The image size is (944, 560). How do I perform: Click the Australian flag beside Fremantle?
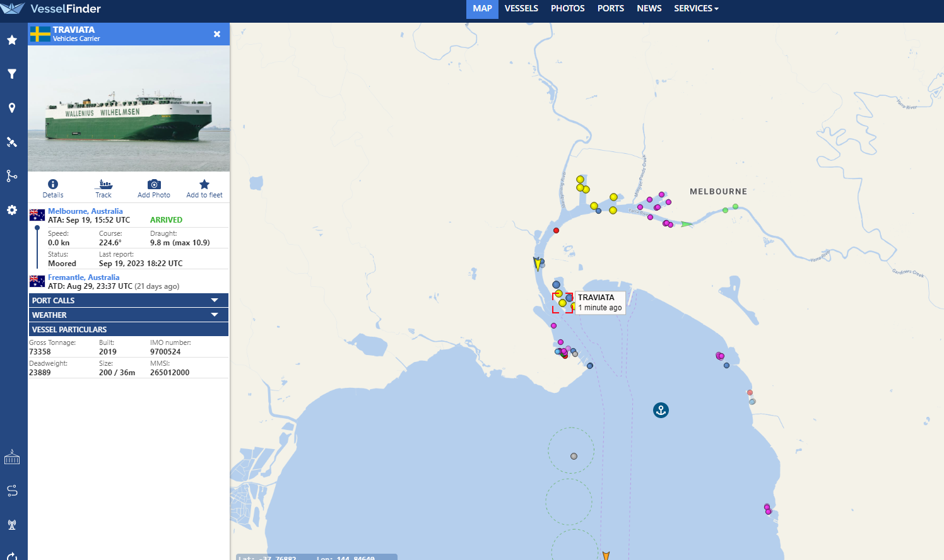click(x=37, y=281)
